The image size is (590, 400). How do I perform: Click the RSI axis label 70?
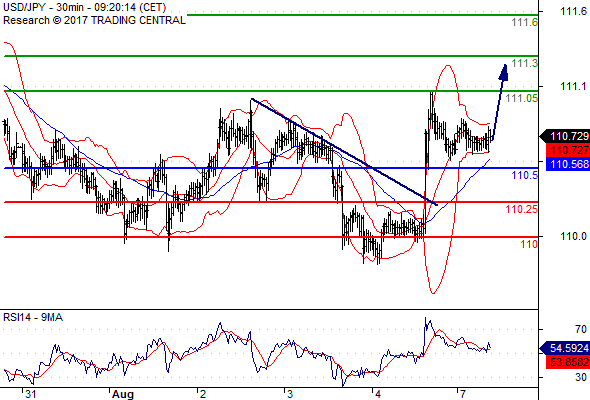pos(581,329)
